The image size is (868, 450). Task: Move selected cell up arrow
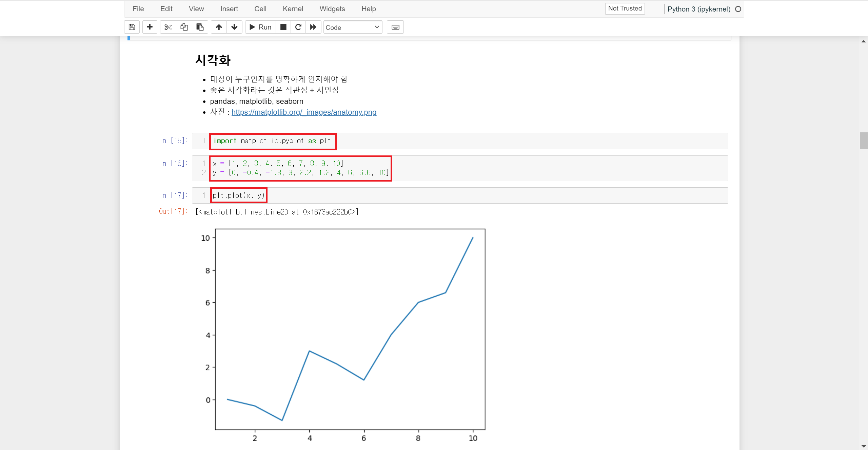pyautogui.click(x=219, y=27)
